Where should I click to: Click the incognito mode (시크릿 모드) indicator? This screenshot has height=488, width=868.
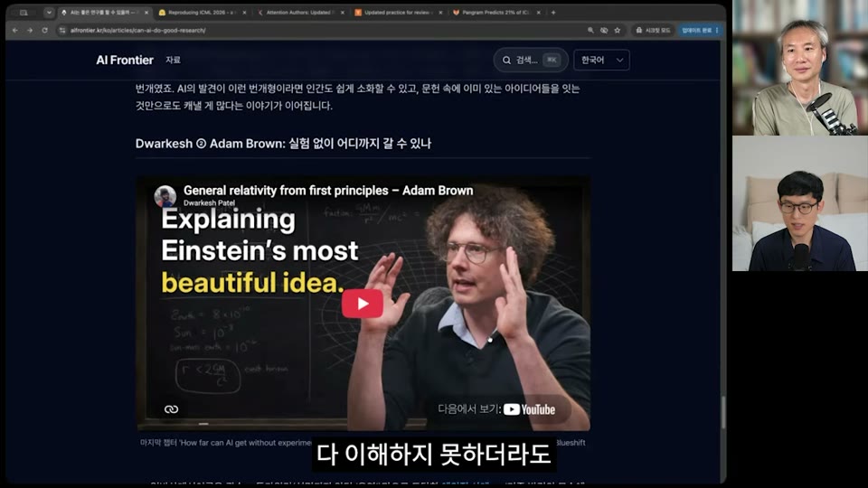coord(653,31)
